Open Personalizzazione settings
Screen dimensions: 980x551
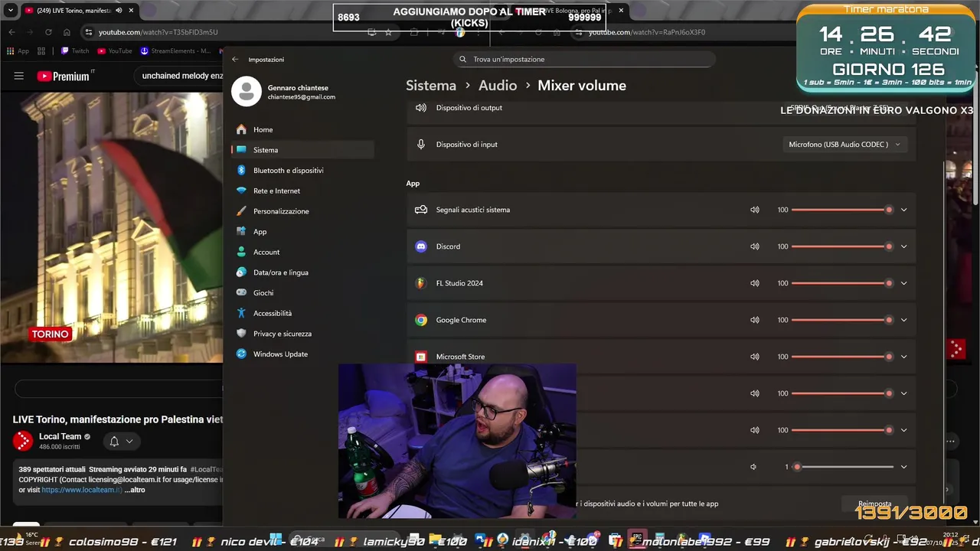pos(281,211)
